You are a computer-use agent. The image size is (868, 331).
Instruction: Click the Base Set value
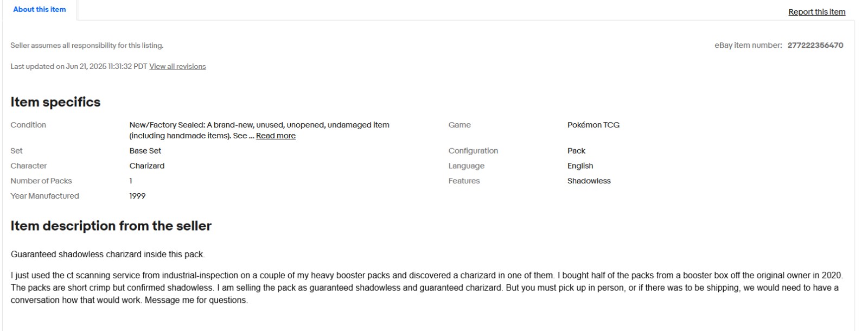145,151
